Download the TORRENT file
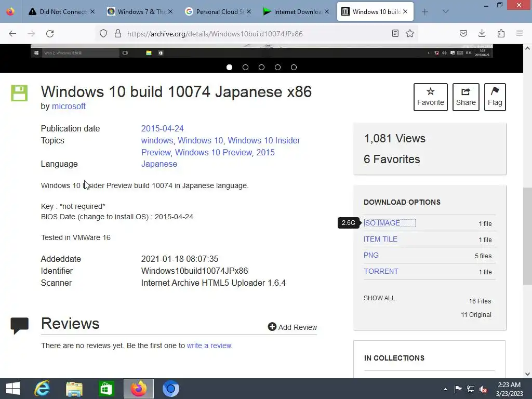The image size is (532, 399). click(x=381, y=271)
